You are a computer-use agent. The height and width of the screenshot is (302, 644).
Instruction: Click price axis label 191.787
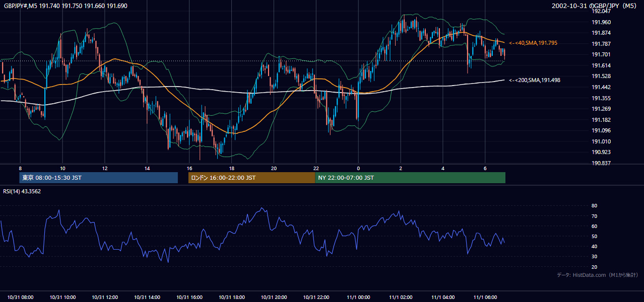pos(601,44)
